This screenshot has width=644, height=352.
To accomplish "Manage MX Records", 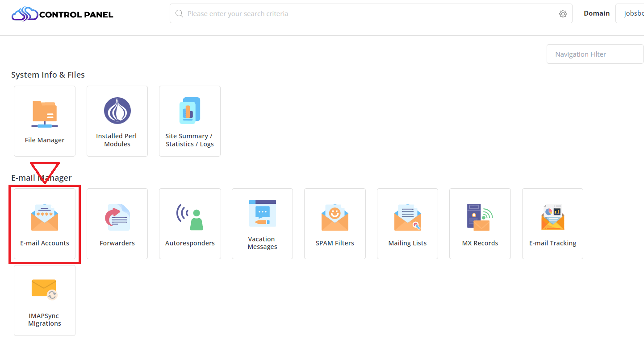I will 480,223.
